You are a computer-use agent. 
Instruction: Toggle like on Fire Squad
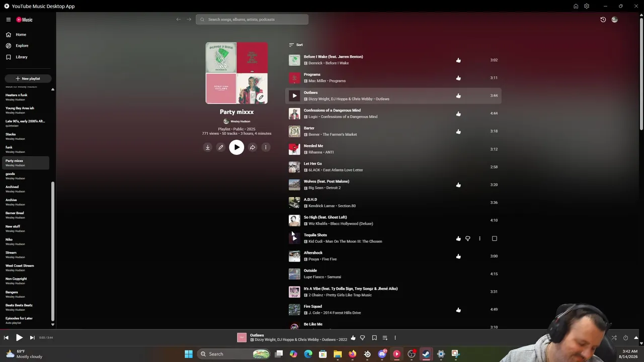coord(458,310)
